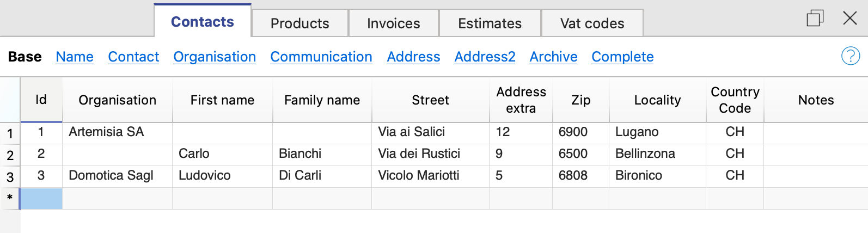This screenshot has height=233, width=868.
Task: Select the Complete view link
Action: 622,57
